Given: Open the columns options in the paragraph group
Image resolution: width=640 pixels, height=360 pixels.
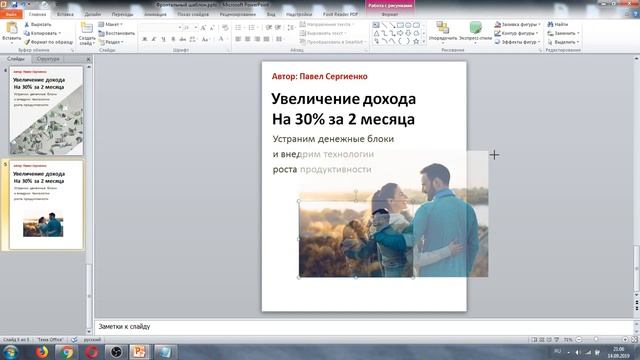Looking at the screenshot, I should [280, 39].
